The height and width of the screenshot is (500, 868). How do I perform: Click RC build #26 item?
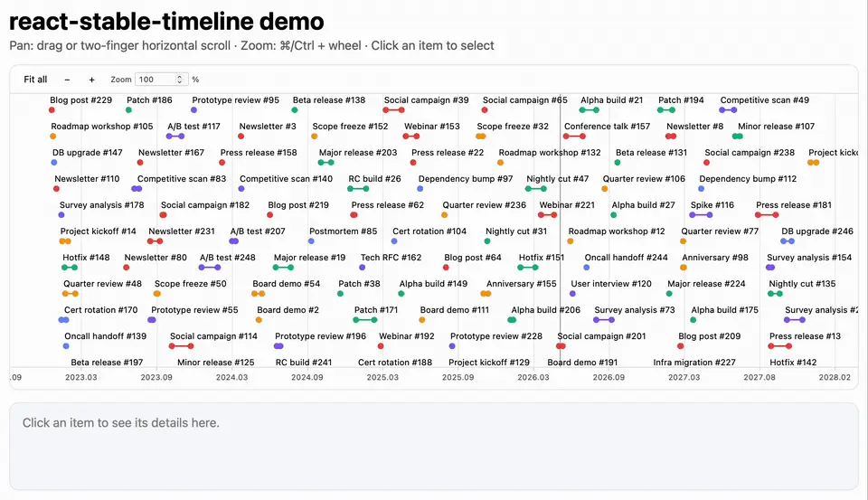pos(374,179)
